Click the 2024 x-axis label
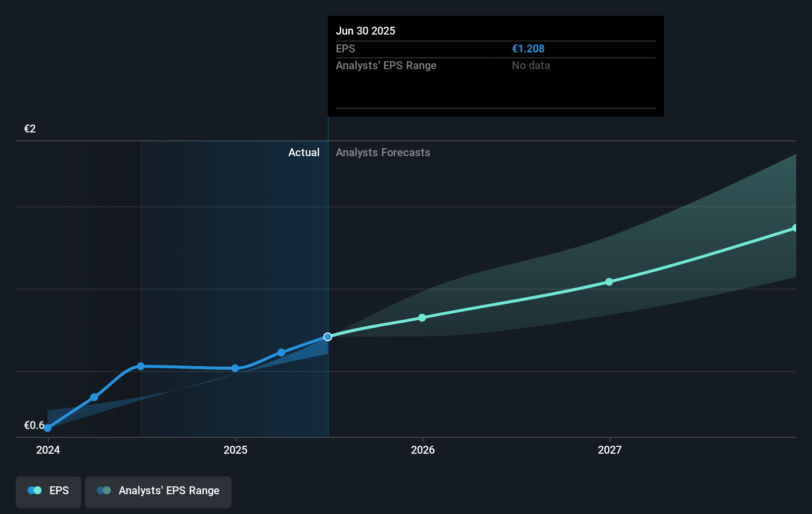 pyautogui.click(x=48, y=450)
